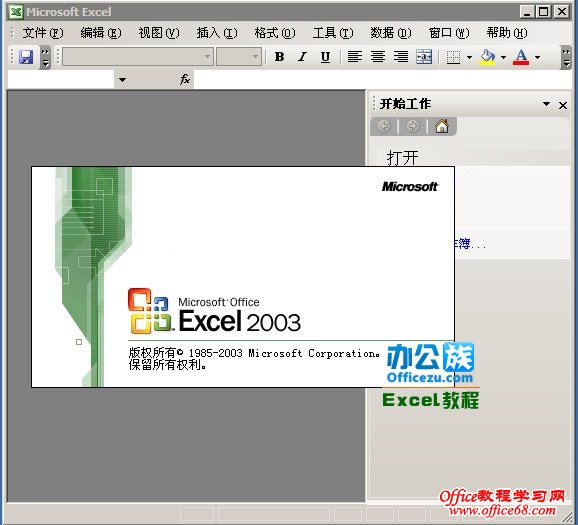Viewport: 578px width, 525px height.
Task: Apply the red Font Color
Action: click(x=521, y=57)
